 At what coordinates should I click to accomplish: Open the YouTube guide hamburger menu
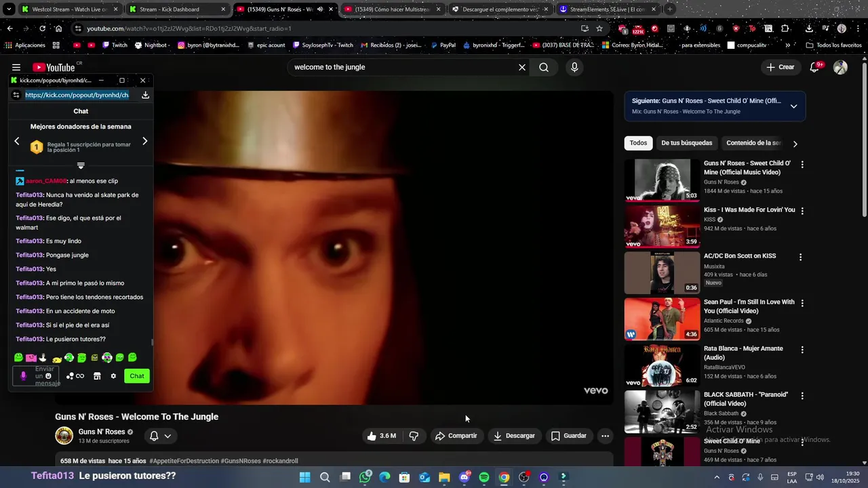(16, 67)
